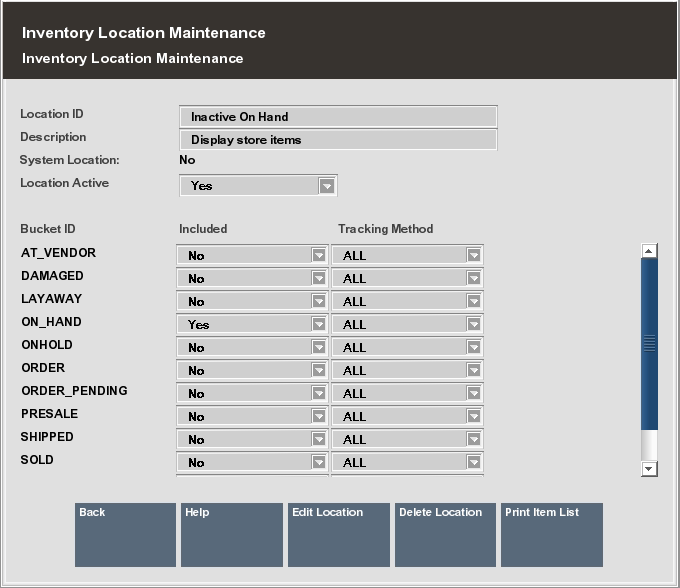Open Tracking Method dropdown for SOLD
Image resolution: width=680 pixels, height=588 pixels.
tap(407, 462)
